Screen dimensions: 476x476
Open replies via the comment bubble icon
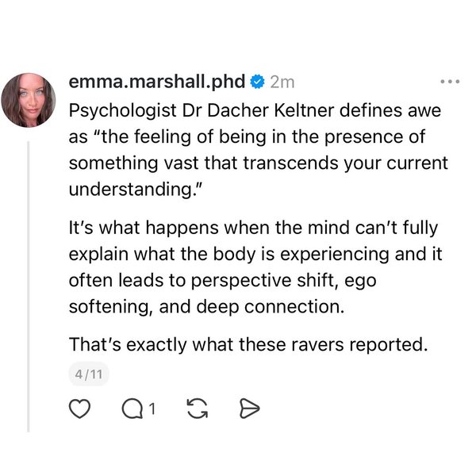point(131,409)
